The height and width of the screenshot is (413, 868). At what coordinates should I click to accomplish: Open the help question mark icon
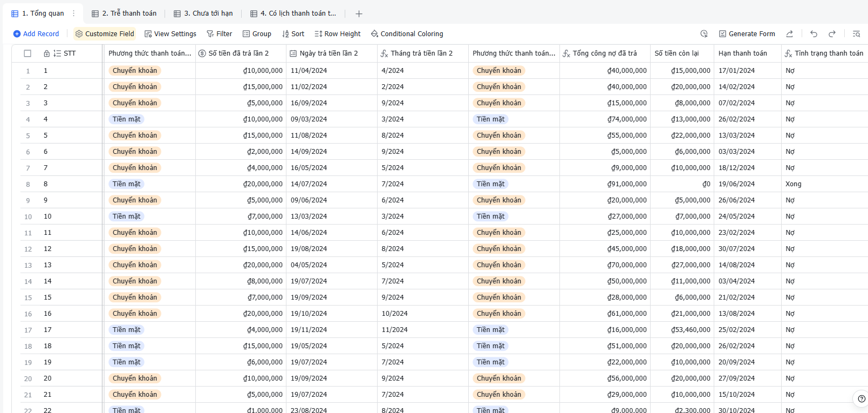[x=861, y=399]
